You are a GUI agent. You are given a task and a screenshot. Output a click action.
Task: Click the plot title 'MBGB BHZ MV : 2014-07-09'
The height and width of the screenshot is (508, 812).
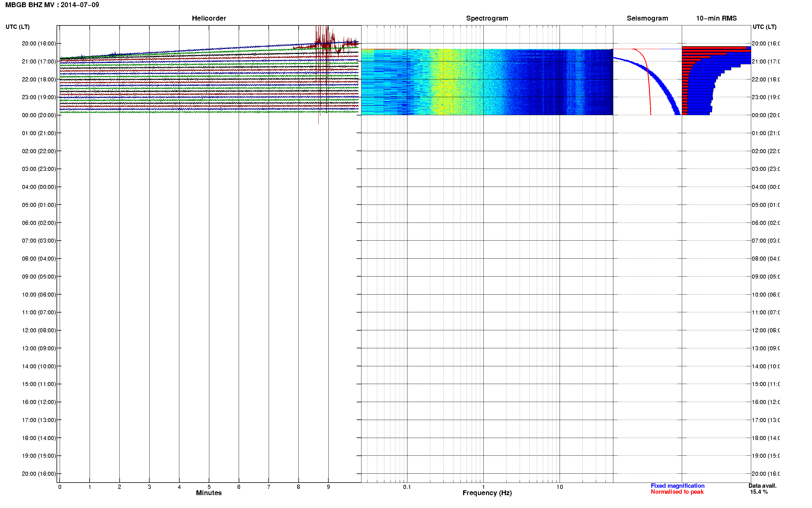(x=52, y=5)
